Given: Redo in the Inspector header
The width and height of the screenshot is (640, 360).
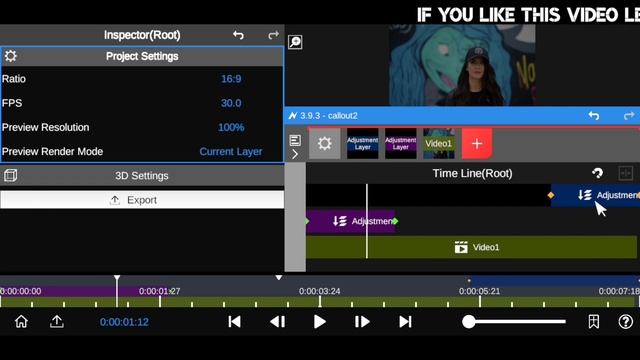Looking at the screenshot, I should click(273, 35).
